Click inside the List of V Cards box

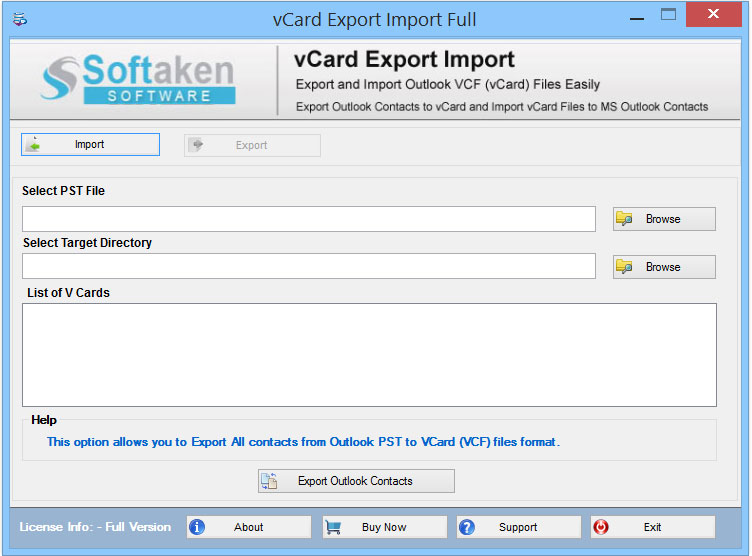[369, 355]
